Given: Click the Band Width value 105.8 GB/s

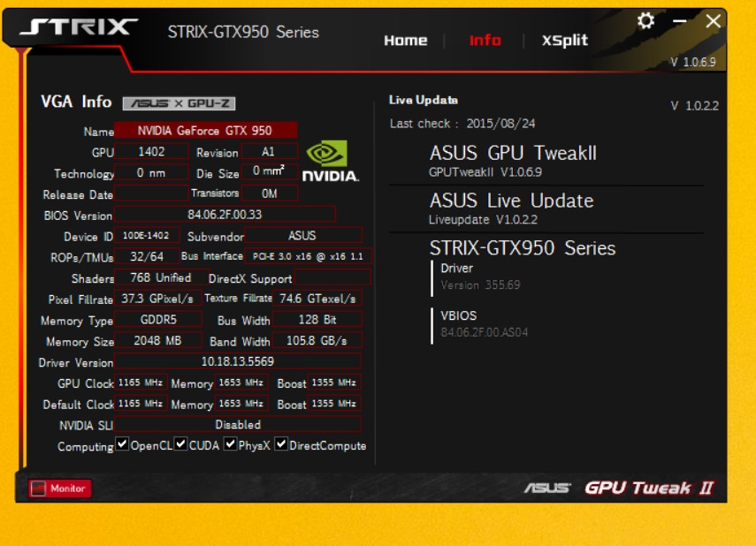Looking at the screenshot, I should pyautogui.click(x=317, y=341).
